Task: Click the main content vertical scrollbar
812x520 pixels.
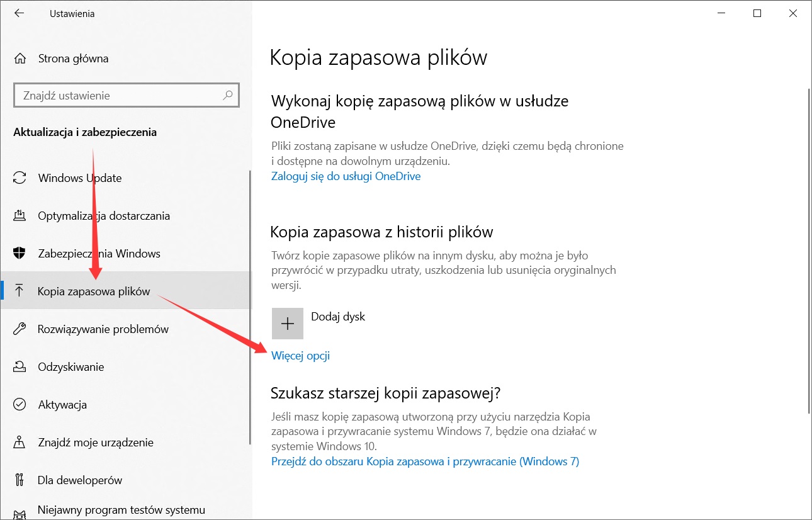Action: click(808, 252)
